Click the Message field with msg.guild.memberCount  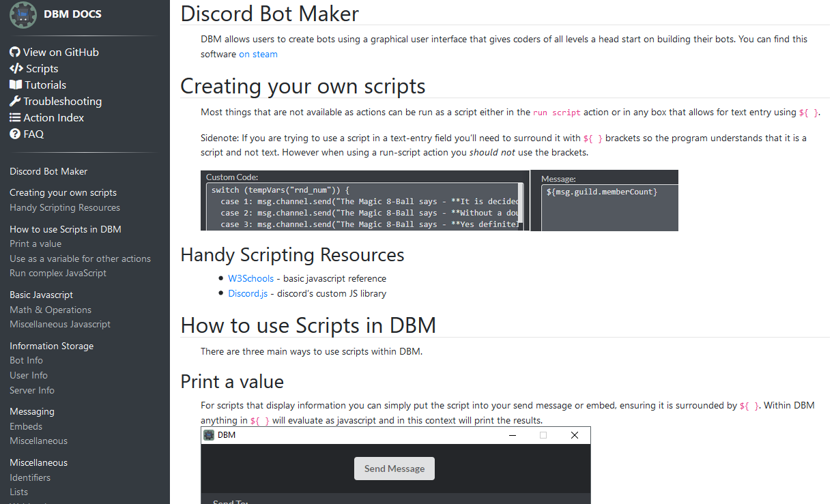pyautogui.click(x=609, y=207)
